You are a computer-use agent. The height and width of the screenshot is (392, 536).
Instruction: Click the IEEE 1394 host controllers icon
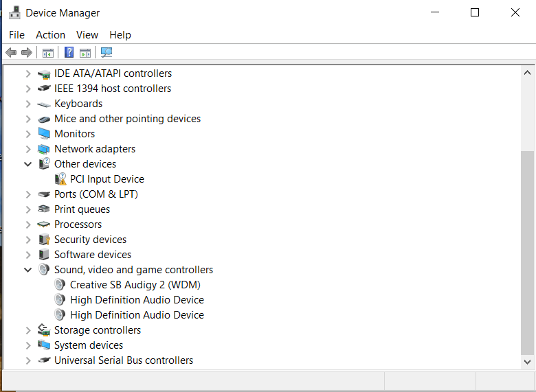[x=44, y=89]
